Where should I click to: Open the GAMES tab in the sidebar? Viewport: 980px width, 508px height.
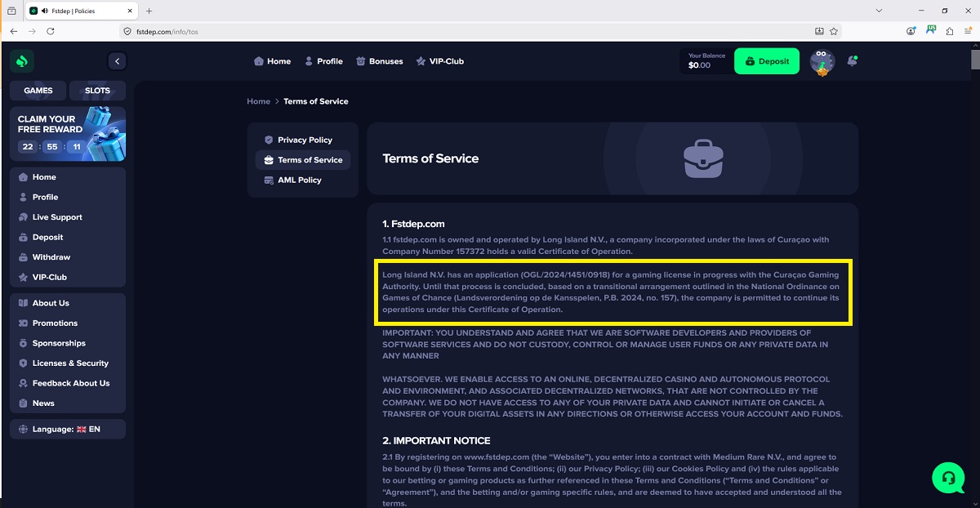point(38,91)
